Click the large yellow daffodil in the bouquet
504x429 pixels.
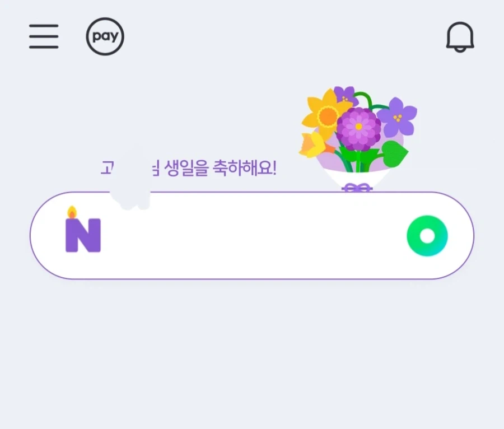pyautogui.click(x=325, y=115)
